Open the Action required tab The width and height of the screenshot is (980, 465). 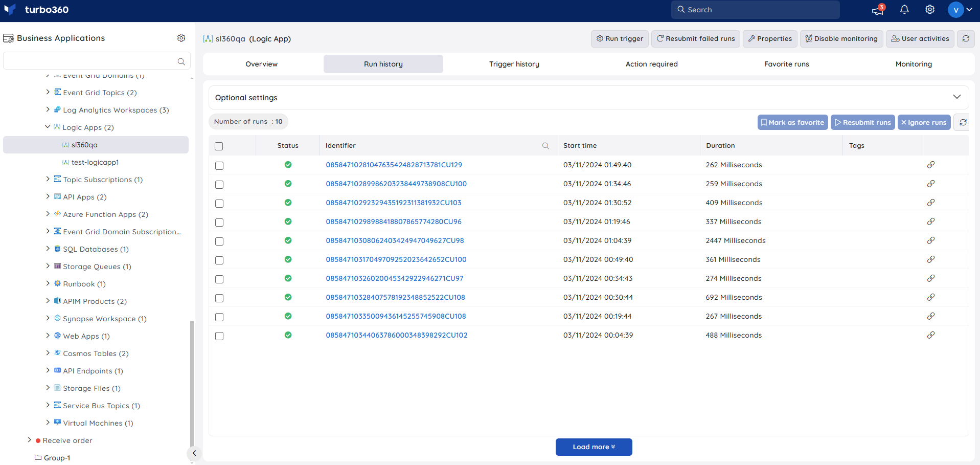[x=652, y=64]
